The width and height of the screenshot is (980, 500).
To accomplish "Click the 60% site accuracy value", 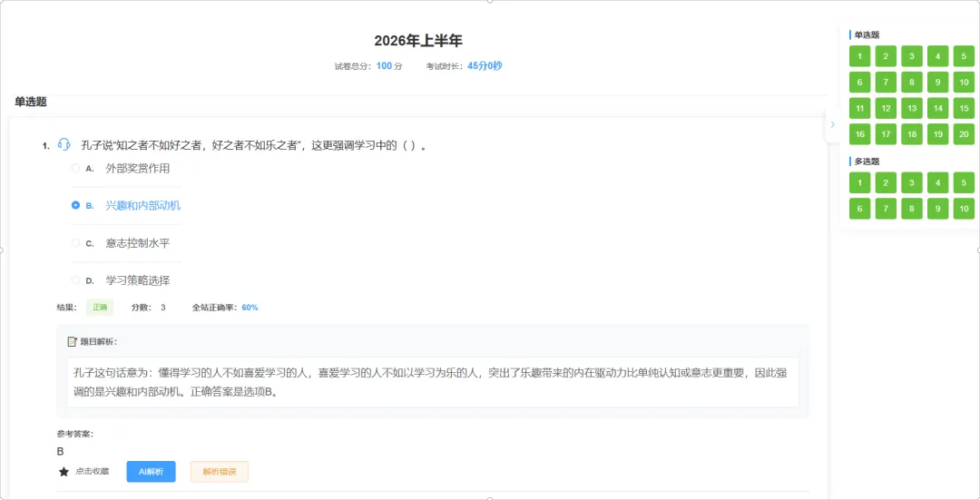I will tap(250, 308).
